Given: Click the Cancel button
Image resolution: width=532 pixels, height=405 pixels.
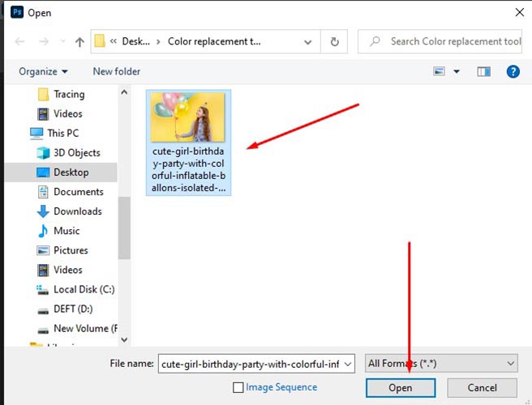Looking at the screenshot, I should 482,388.
